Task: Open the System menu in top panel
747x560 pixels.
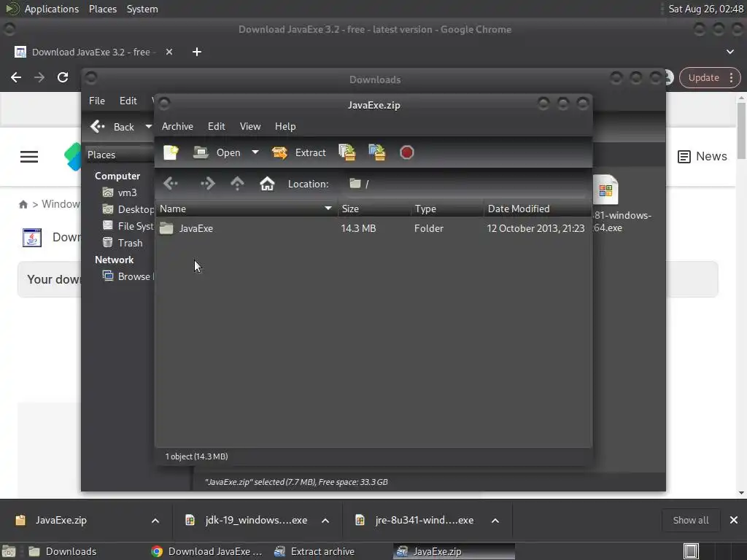Action: click(x=142, y=9)
